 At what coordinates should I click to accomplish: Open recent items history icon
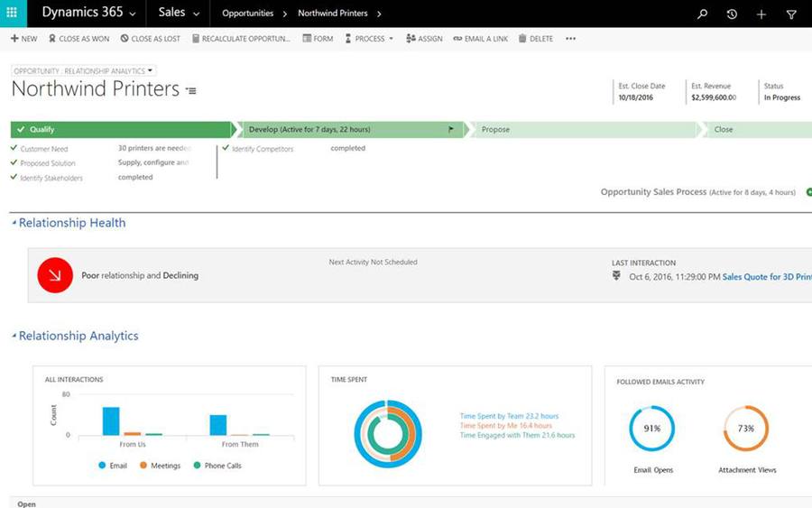point(732,14)
